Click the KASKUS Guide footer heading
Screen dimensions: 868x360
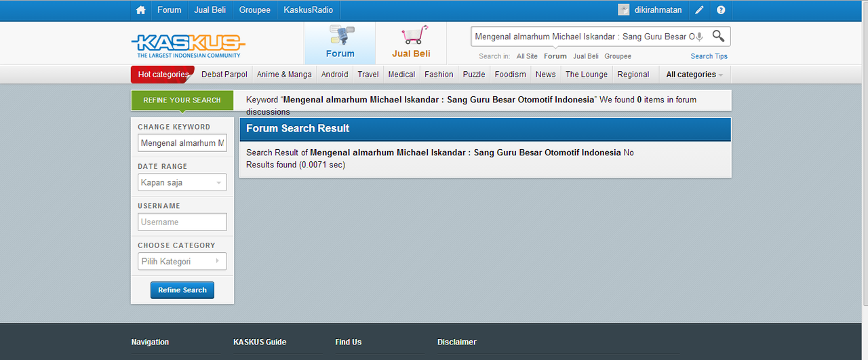coord(260,342)
